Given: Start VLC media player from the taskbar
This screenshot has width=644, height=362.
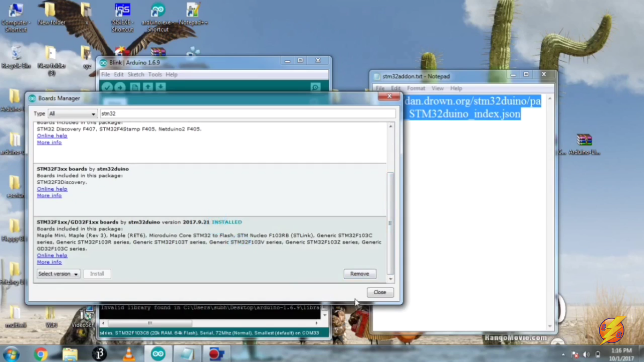Looking at the screenshot, I should [x=128, y=353].
